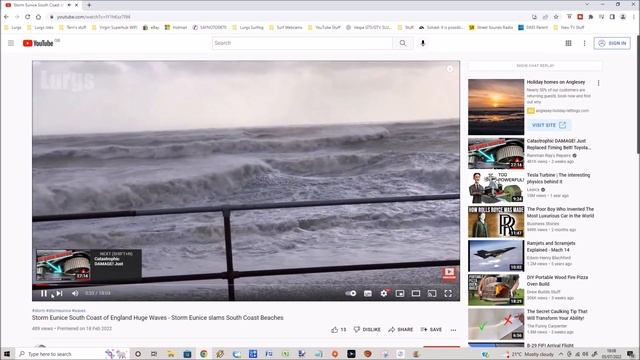Click the channel watermark in video corner
Screen dimensions: 640x360
(x=449, y=273)
